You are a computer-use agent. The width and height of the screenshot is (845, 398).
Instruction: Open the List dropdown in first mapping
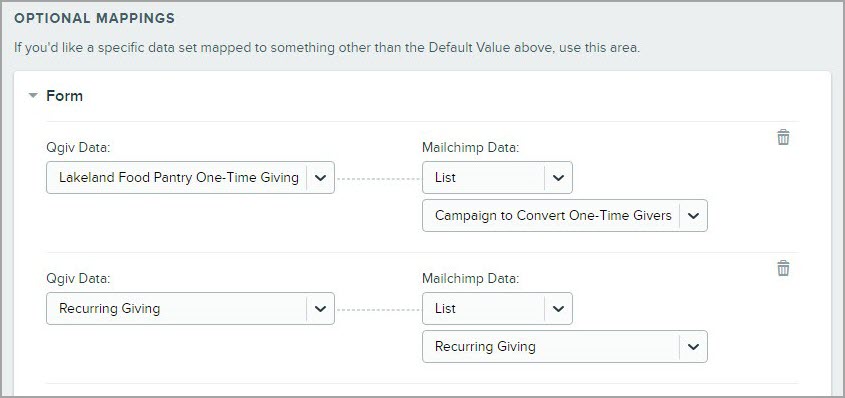[497, 177]
